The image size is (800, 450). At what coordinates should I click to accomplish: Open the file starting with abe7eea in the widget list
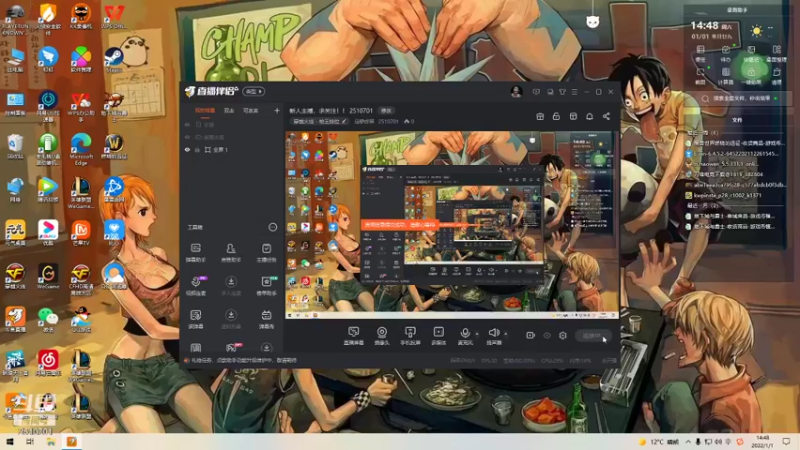click(735, 185)
